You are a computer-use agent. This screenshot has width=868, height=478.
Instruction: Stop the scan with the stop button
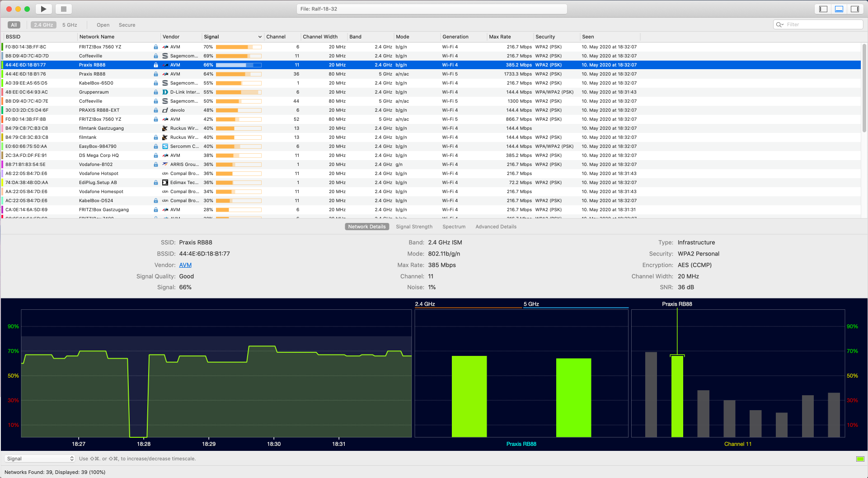click(x=64, y=9)
